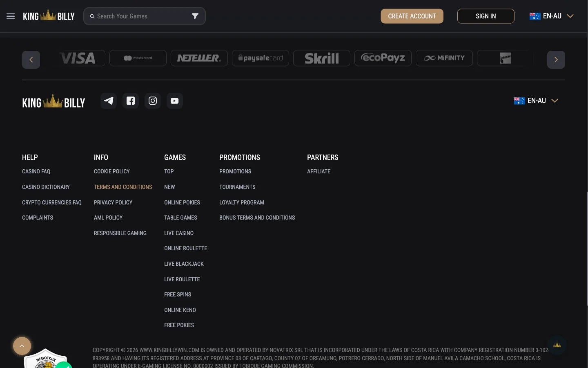The width and height of the screenshot is (588, 368).
Task: Click the page scrollbar thumb
Action: (x=587, y=249)
